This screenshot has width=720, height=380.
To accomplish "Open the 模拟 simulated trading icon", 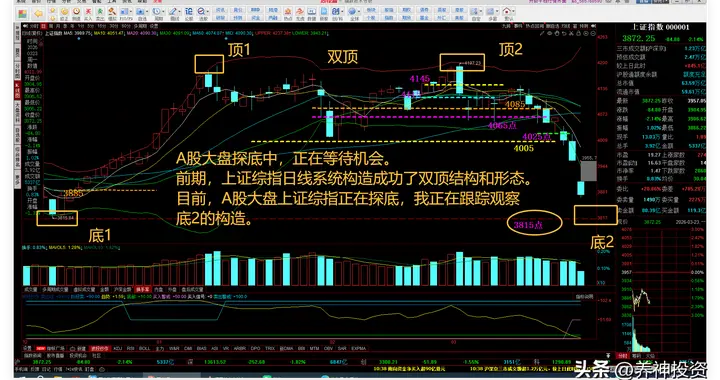I will (x=112, y=13).
